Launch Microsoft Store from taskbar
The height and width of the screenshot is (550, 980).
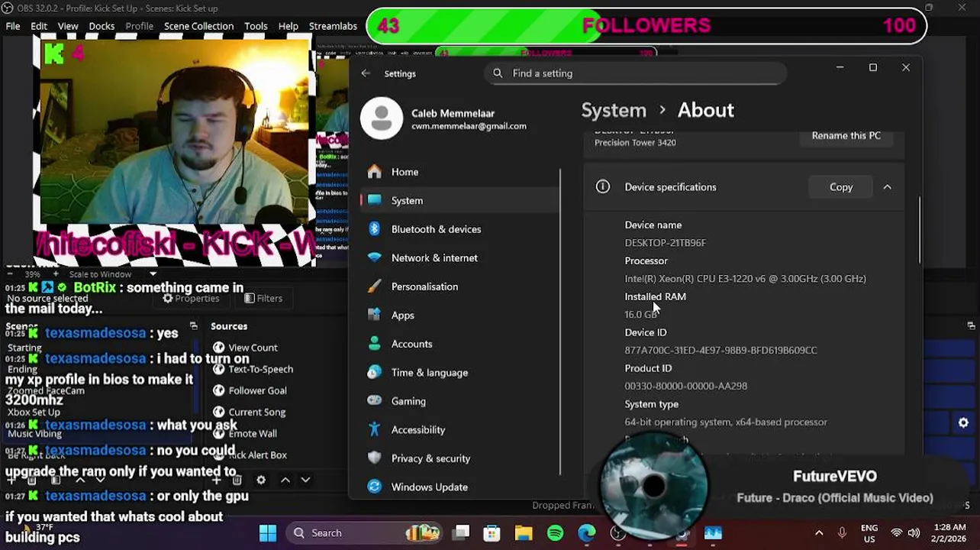click(x=492, y=533)
